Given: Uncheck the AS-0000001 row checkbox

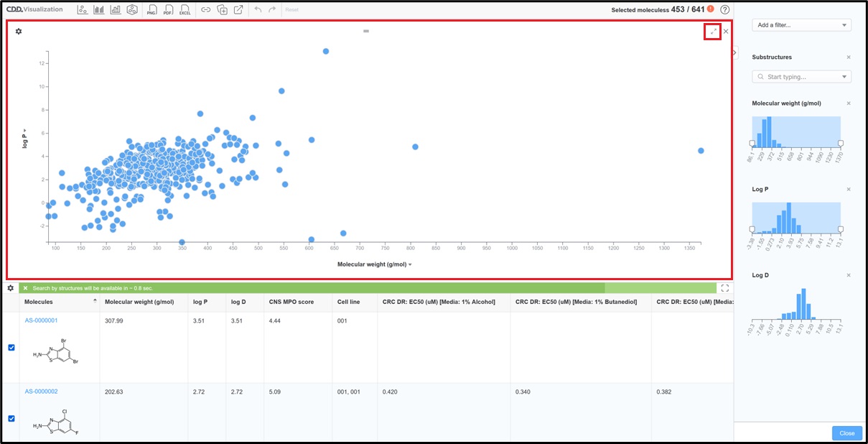Looking at the screenshot, I should point(11,348).
